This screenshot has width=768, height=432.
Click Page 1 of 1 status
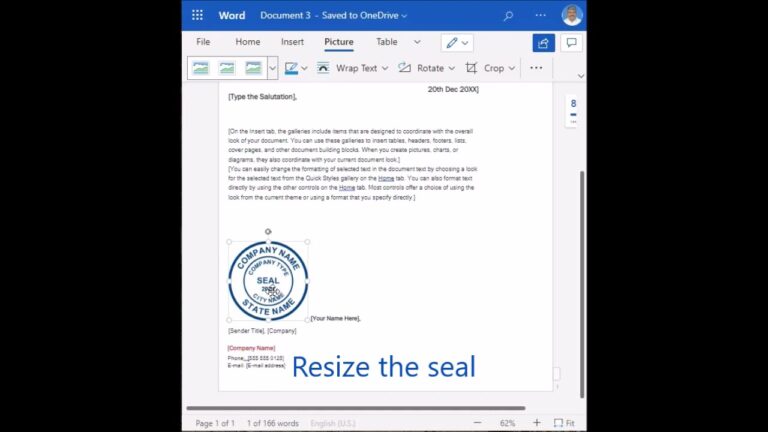pos(215,423)
